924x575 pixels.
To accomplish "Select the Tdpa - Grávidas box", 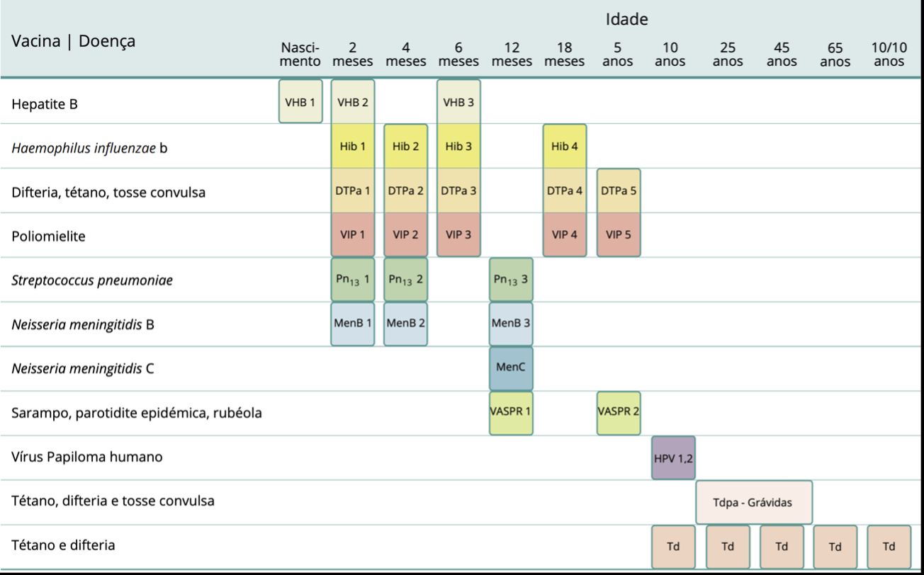I will point(754,502).
